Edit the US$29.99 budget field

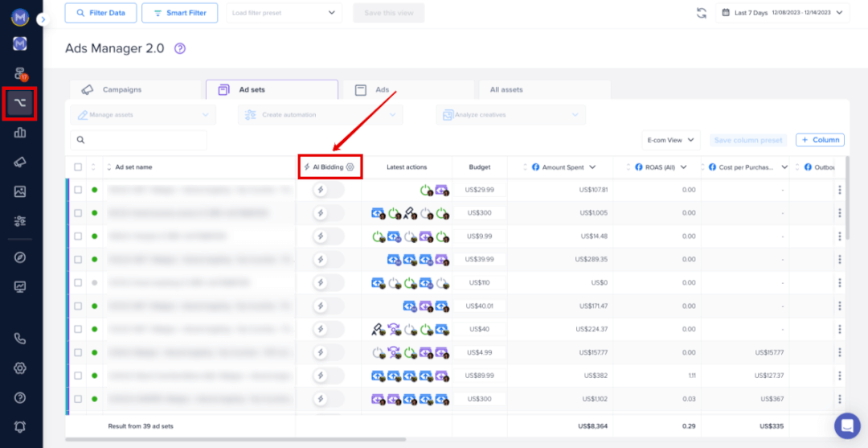tap(479, 190)
